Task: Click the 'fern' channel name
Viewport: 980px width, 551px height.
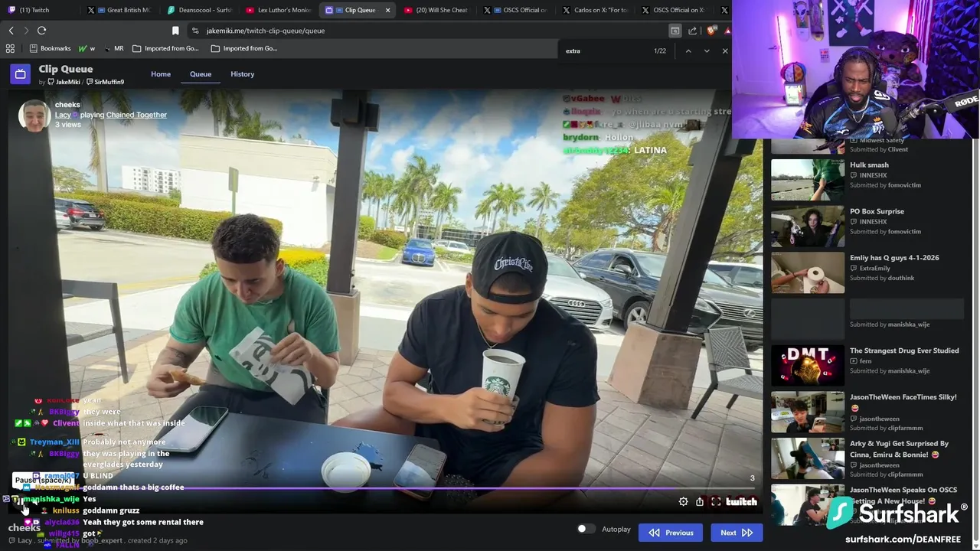Action: 866,361
